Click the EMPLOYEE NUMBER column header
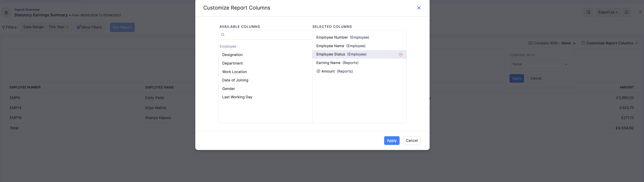The image size is (644, 182). click(x=25, y=87)
